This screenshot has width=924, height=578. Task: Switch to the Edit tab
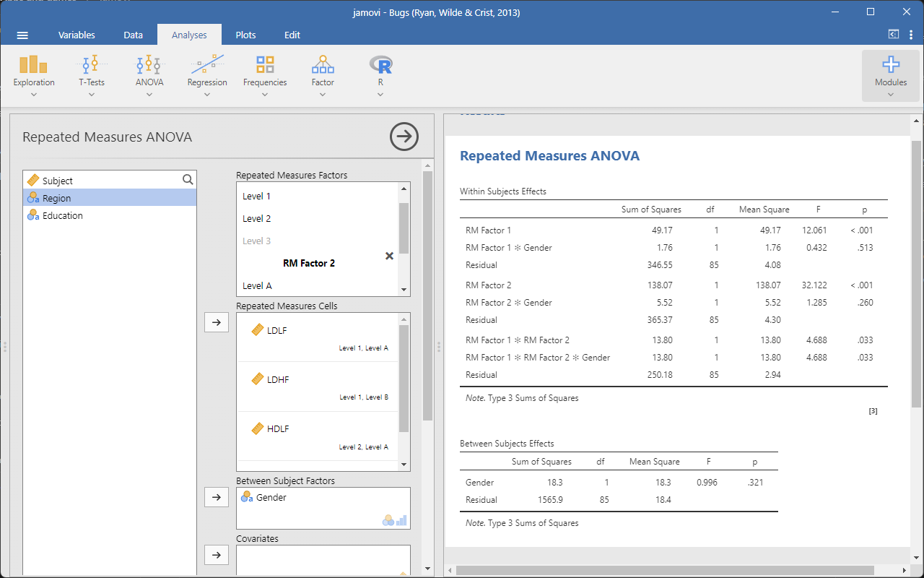pos(292,35)
